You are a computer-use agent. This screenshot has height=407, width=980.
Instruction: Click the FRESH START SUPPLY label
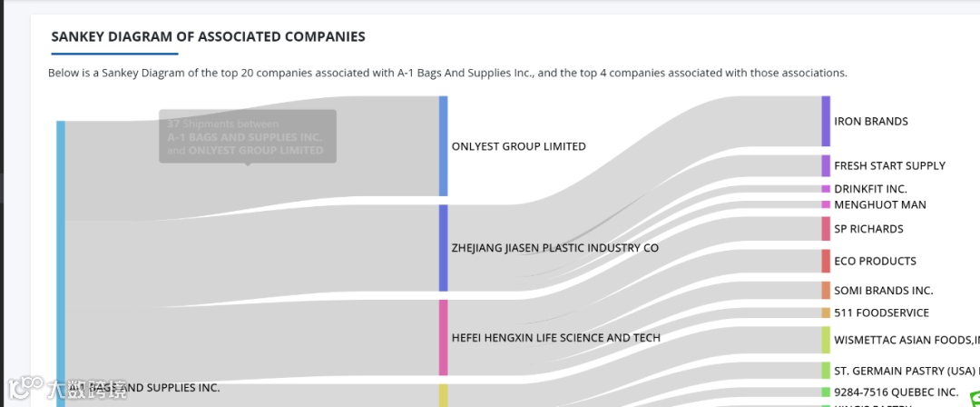(x=889, y=165)
